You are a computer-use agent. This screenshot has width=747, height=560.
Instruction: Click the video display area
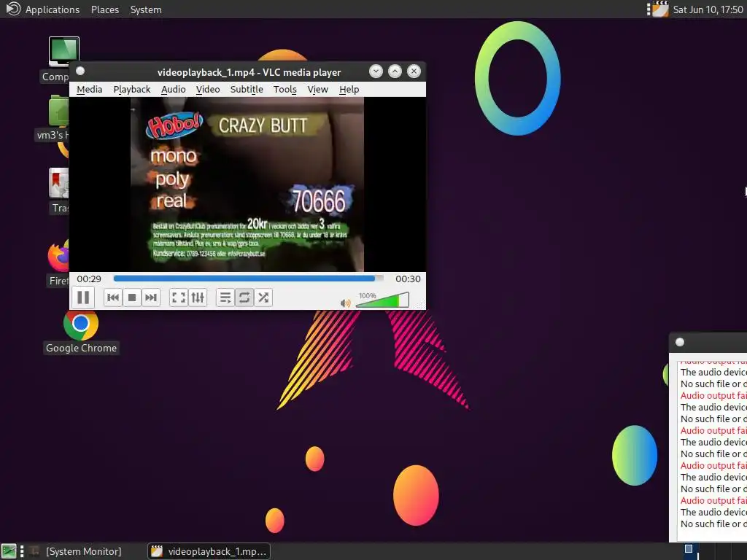(x=247, y=184)
